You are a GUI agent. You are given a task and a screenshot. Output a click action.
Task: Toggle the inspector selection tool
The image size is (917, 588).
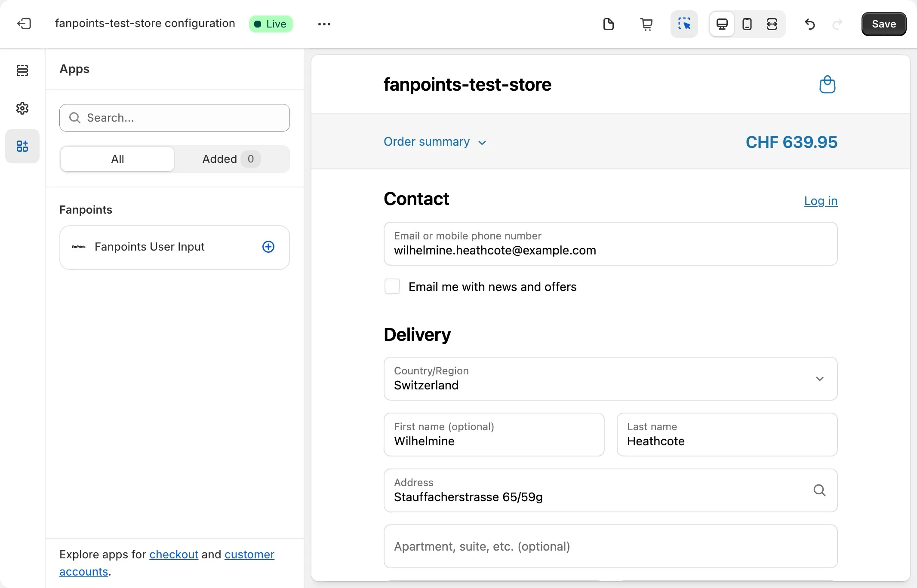click(x=684, y=24)
